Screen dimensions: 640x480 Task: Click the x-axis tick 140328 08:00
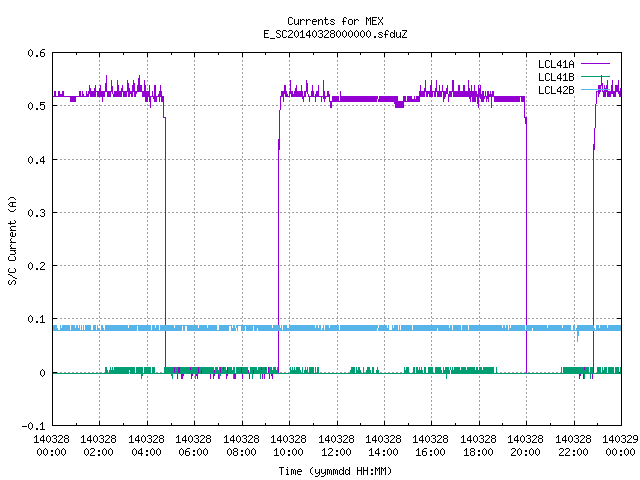coord(242,445)
